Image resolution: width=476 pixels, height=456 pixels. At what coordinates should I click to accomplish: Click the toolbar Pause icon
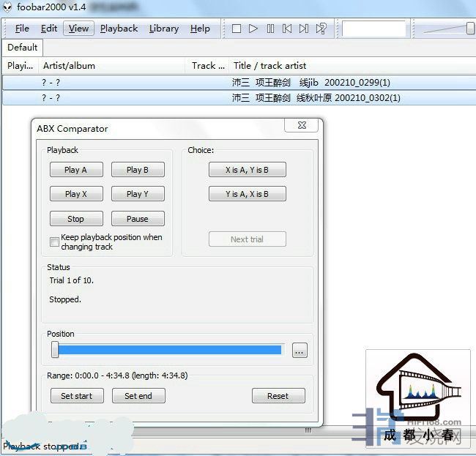[x=270, y=29]
